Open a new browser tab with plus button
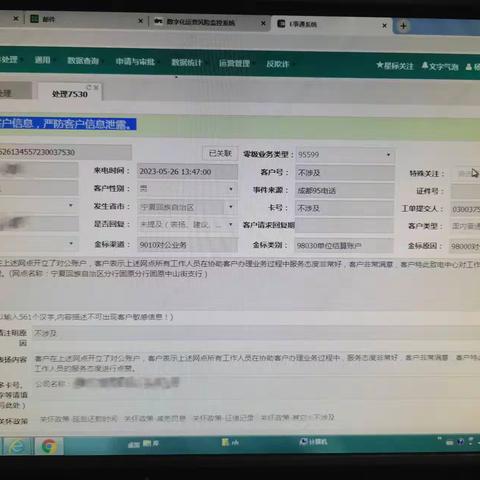Screen dimensions: 480x480 [403, 26]
